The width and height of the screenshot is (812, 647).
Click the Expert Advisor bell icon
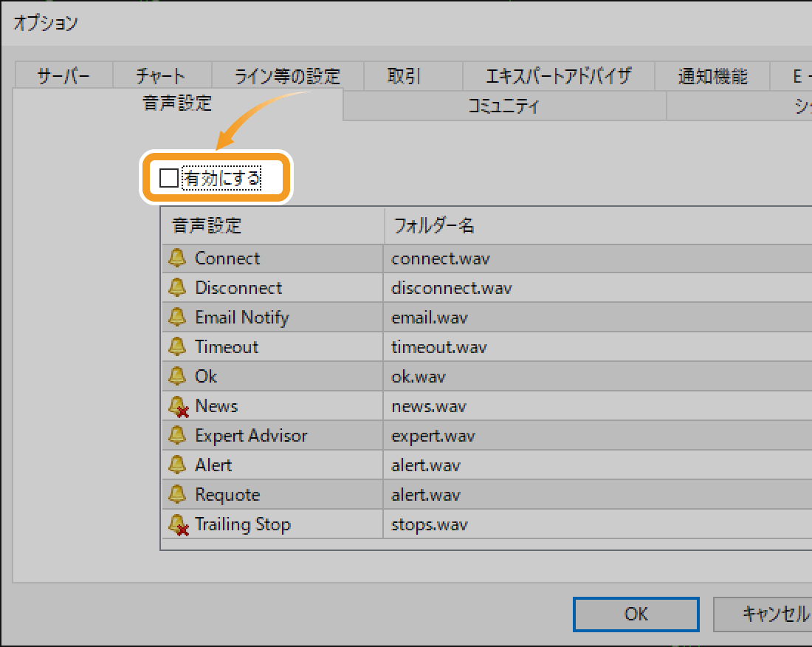tap(177, 435)
